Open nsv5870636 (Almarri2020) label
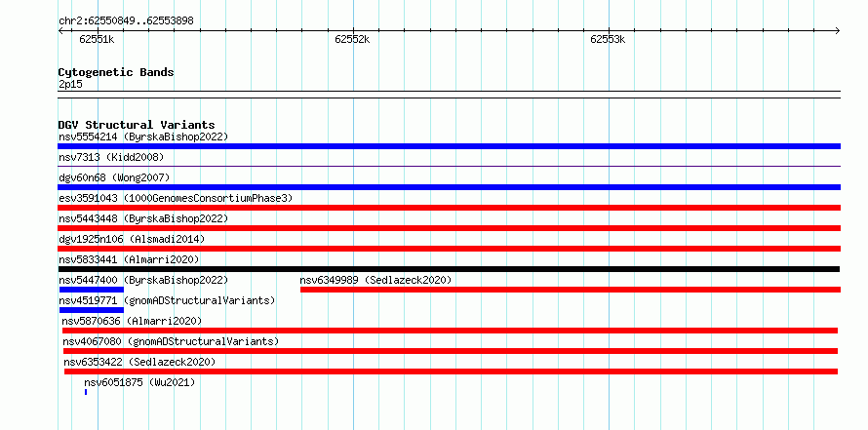This screenshot has width=868, height=430. pyautogui.click(x=132, y=321)
